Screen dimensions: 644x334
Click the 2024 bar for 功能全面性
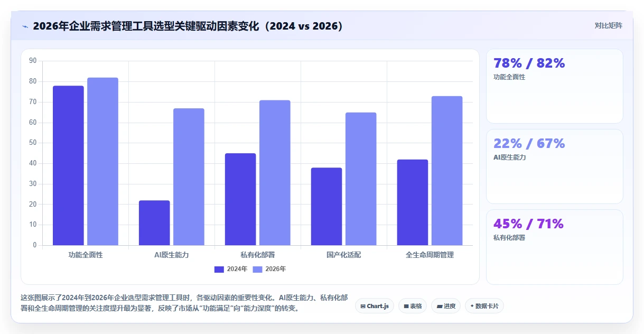[x=68, y=165]
